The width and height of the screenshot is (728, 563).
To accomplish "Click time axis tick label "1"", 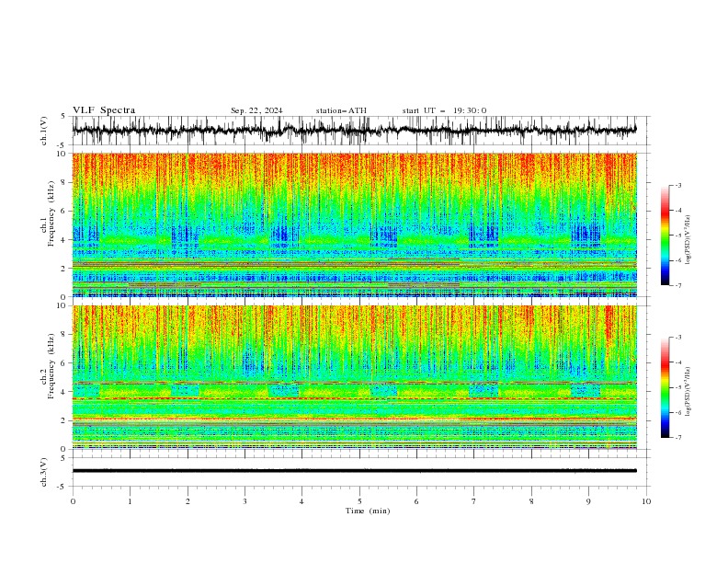I will pyautogui.click(x=130, y=501).
